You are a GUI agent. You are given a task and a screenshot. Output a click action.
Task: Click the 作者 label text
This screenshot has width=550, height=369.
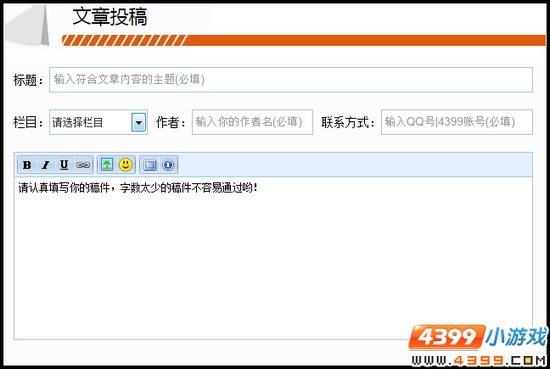[171, 122]
